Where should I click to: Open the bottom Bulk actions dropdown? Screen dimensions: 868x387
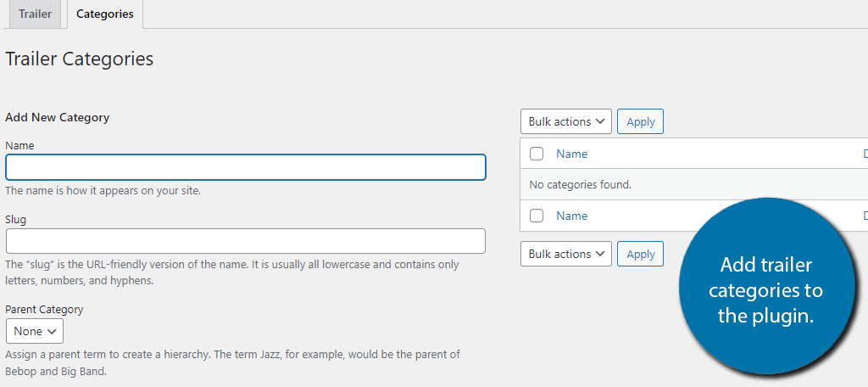click(565, 254)
